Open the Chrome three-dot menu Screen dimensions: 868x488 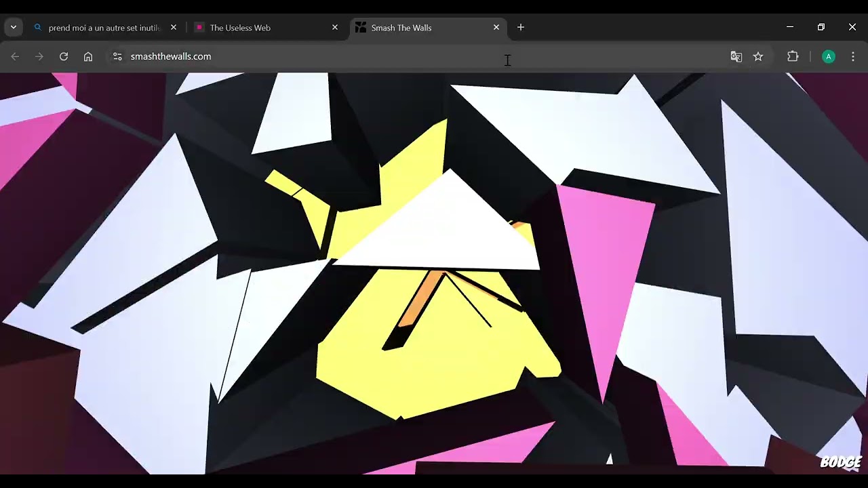(x=853, y=57)
